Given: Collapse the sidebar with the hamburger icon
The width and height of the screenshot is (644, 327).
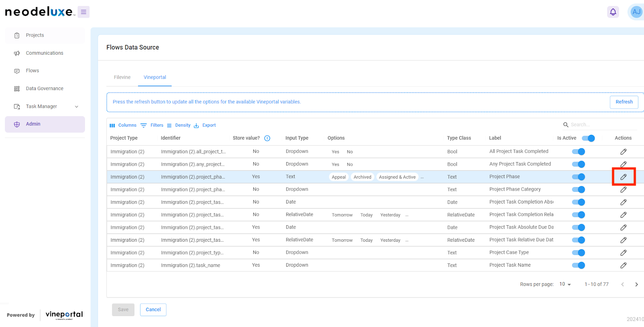Looking at the screenshot, I should coord(84,12).
